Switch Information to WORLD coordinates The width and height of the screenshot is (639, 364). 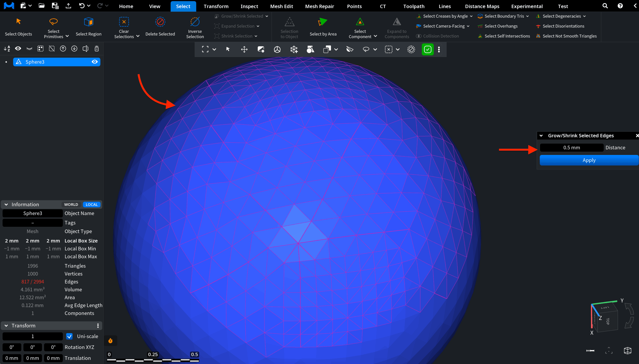coord(71,204)
